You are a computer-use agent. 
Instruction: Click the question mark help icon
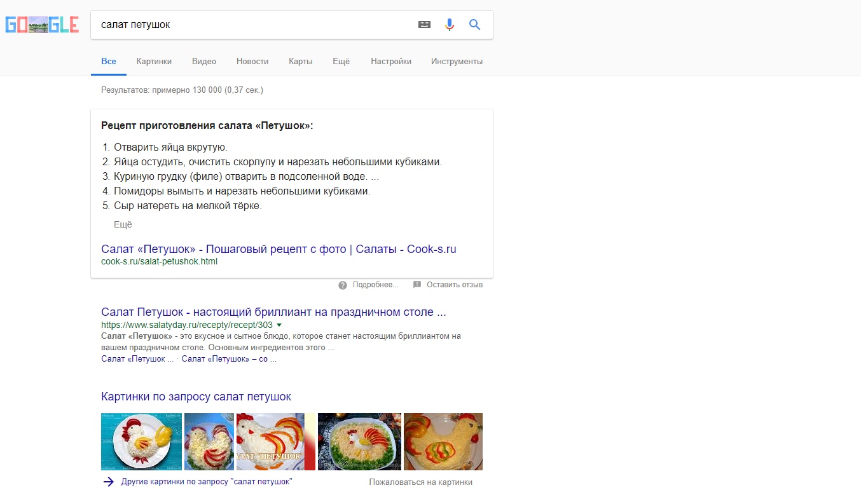[x=343, y=285]
